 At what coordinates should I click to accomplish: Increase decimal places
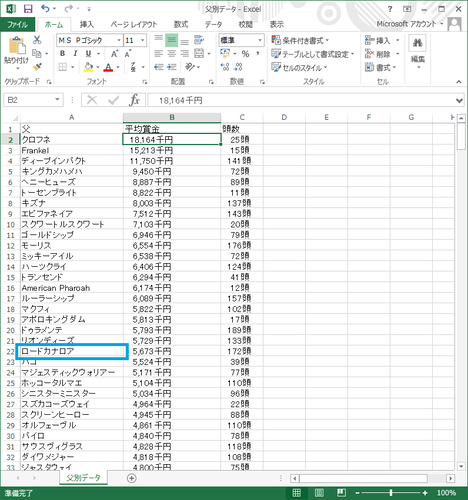point(225,67)
